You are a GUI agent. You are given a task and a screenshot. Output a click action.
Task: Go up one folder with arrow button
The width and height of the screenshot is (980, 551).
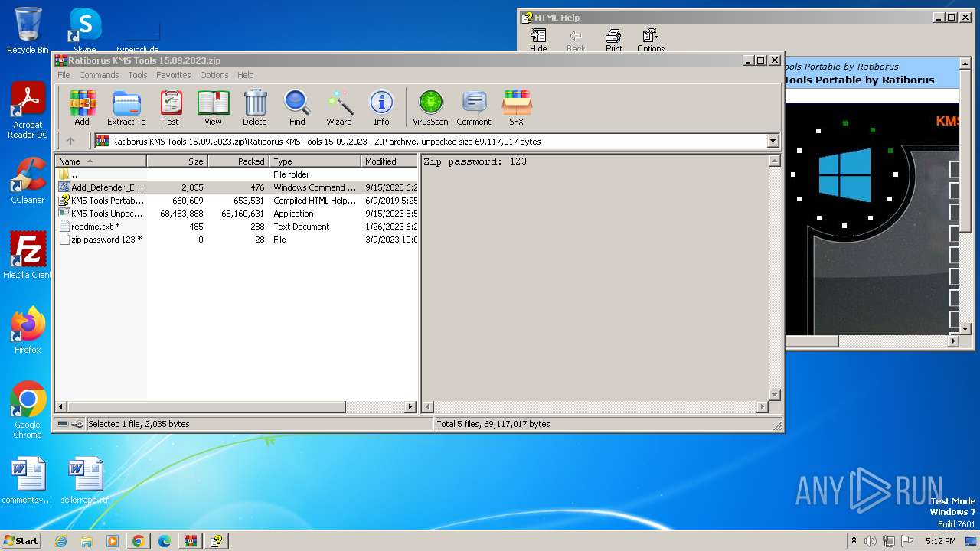point(70,141)
